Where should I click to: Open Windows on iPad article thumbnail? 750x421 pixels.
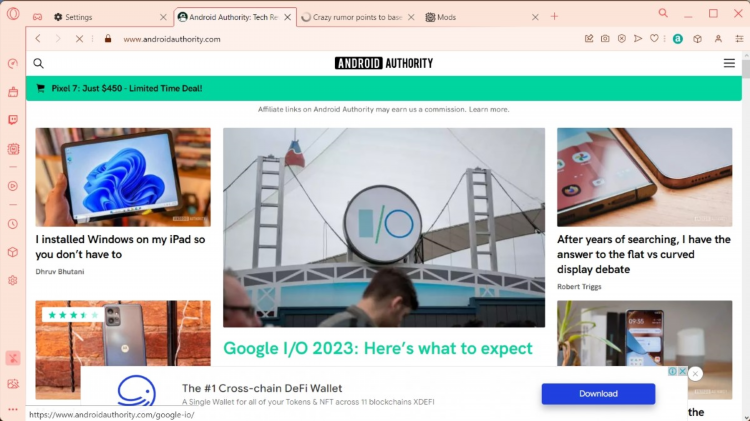pos(123,177)
